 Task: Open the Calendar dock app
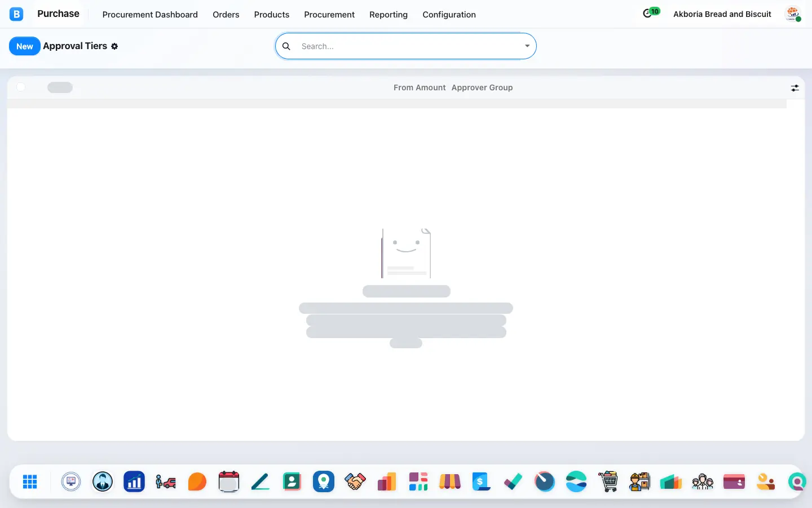click(229, 481)
